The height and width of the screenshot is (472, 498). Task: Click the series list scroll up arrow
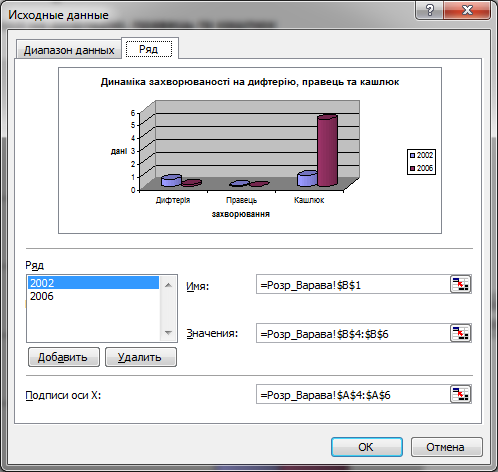click(x=168, y=285)
